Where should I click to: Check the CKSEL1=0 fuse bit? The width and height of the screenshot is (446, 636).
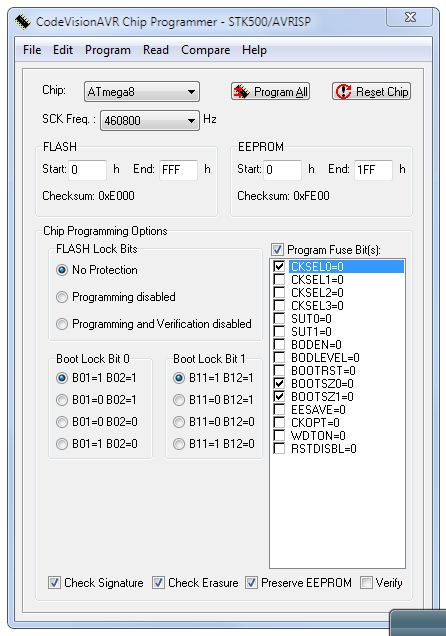pyautogui.click(x=279, y=279)
